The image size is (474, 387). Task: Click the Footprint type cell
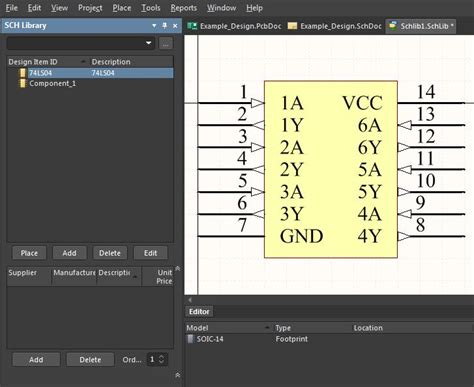click(291, 339)
